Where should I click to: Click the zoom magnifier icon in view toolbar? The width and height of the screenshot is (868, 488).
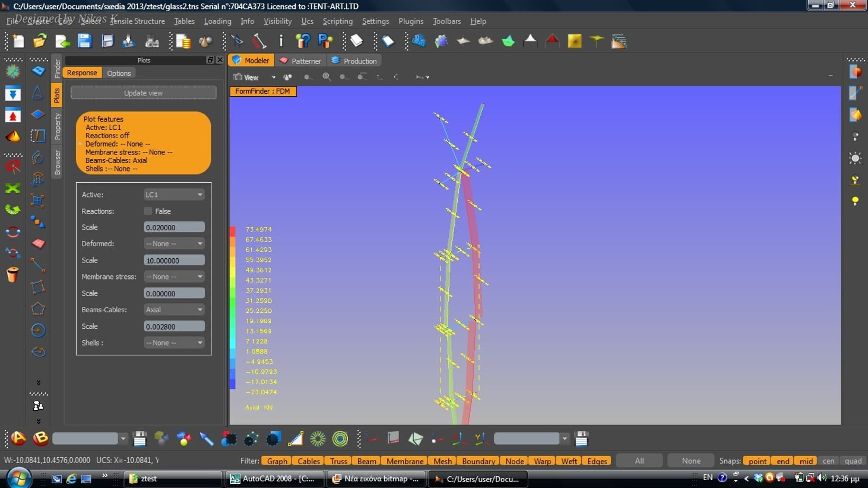pos(327,77)
